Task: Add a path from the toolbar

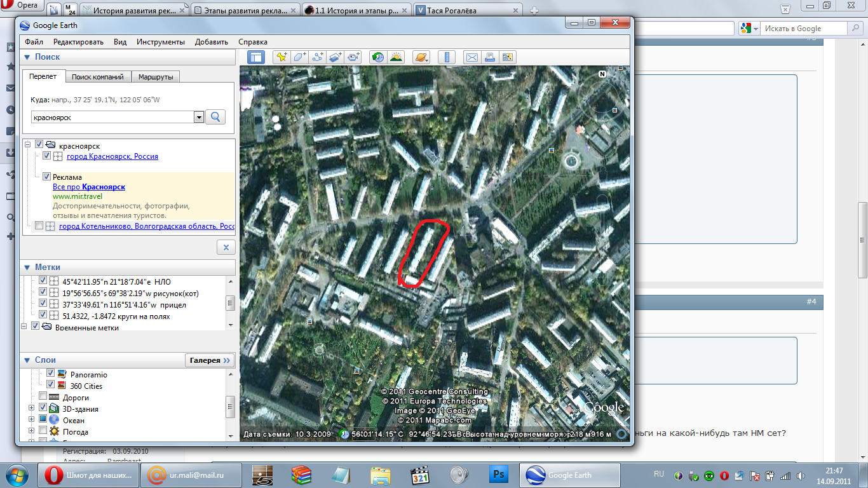Action: (x=318, y=57)
